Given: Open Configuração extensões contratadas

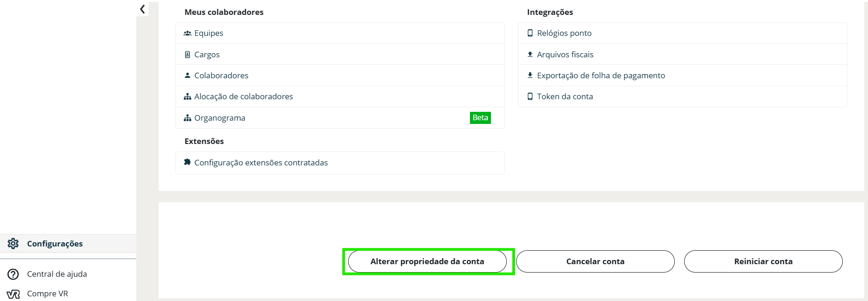Looking at the screenshot, I should coord(261,163).
